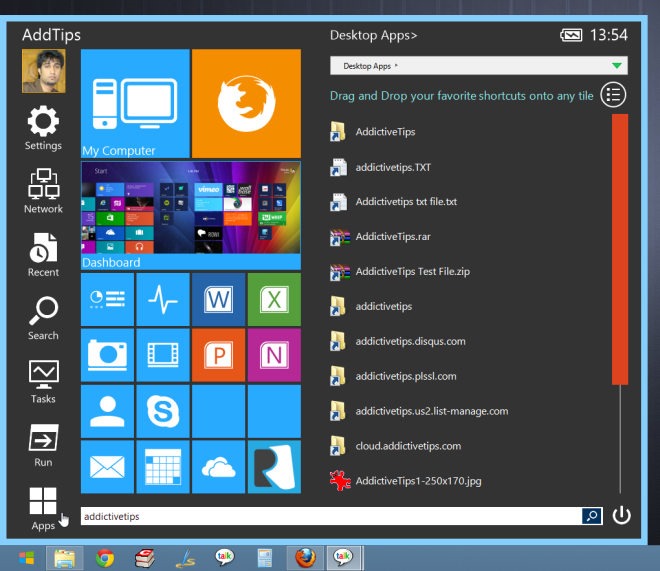The image size is (660, 571).
Task: Open Addictivetips txt file.txt
Action: point(394,202)
